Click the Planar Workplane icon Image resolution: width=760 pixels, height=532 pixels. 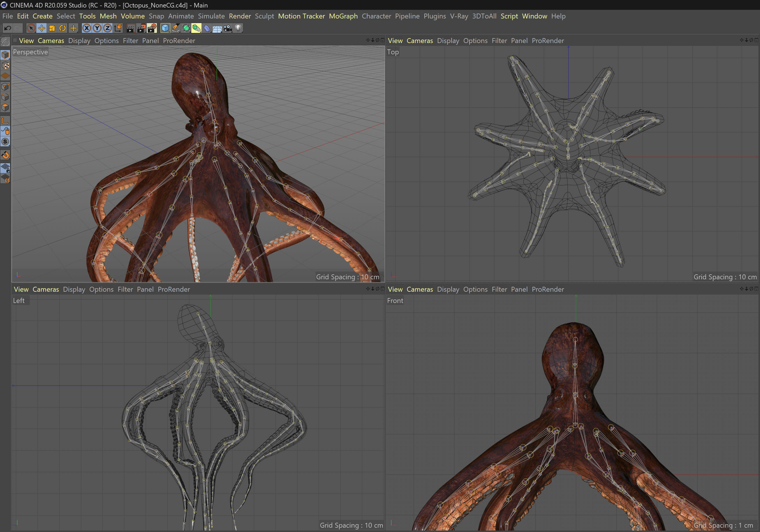(x=5, y=178)
